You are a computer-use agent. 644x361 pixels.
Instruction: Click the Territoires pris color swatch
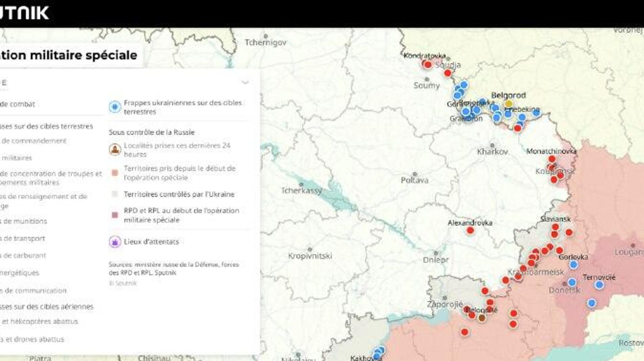pos(115,173)
